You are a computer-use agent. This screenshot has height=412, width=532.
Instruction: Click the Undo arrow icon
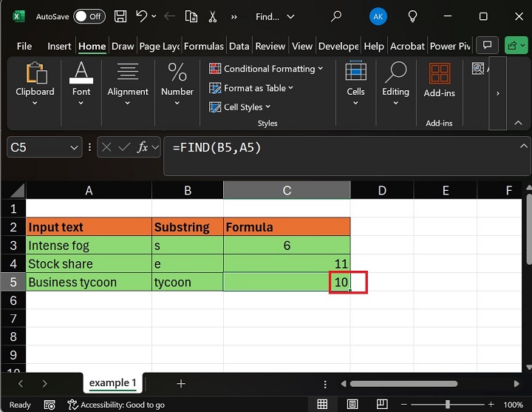[141, 16]
